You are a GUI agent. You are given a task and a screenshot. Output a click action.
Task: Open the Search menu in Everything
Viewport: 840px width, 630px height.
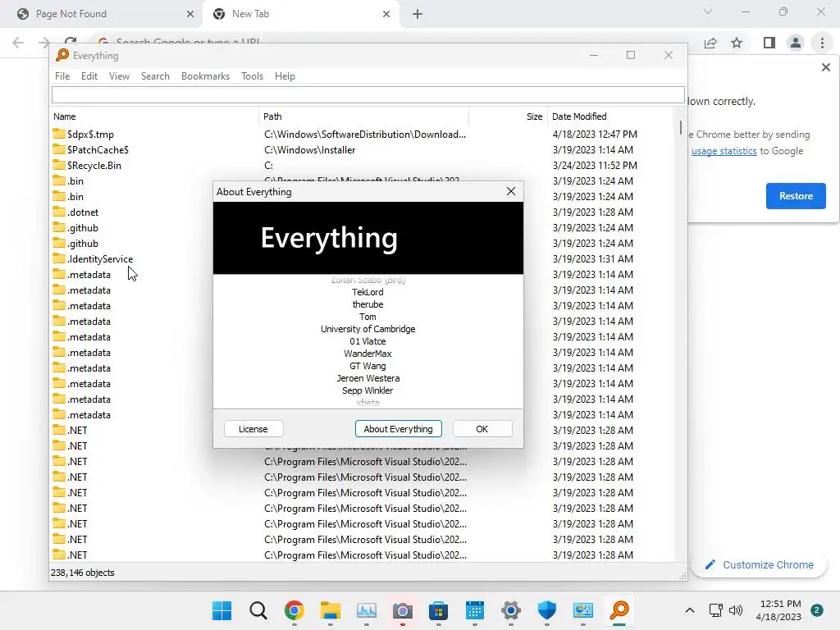(155, 76)
